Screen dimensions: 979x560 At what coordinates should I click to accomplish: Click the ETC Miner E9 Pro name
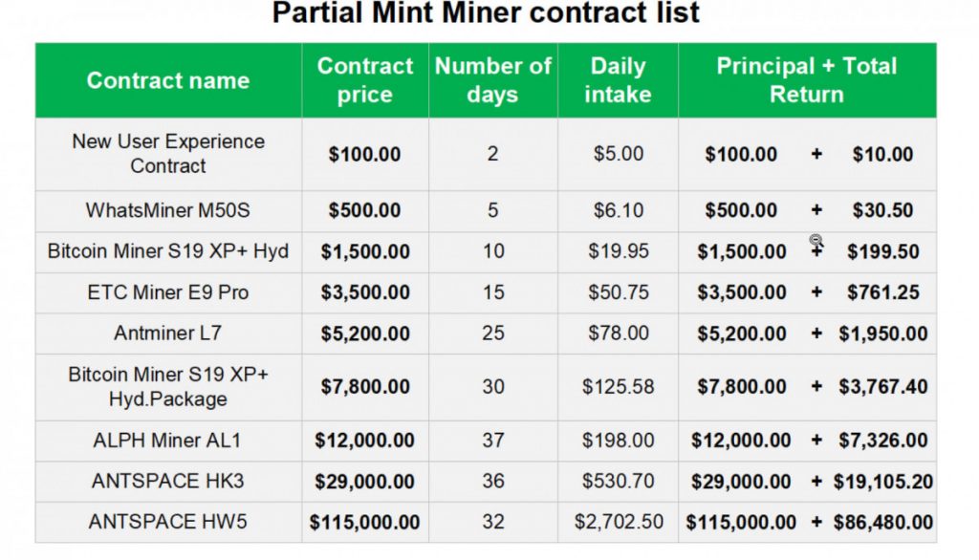(x=168, y=292)
